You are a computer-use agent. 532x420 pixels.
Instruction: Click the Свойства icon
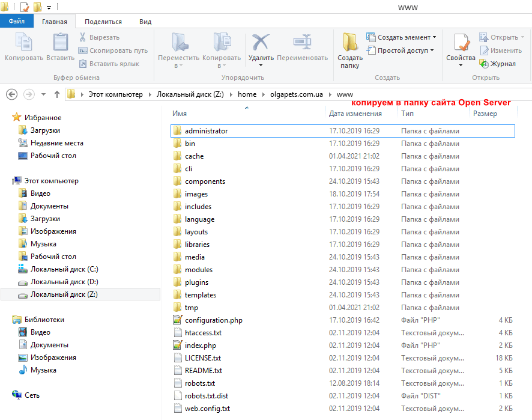[461, 42]
